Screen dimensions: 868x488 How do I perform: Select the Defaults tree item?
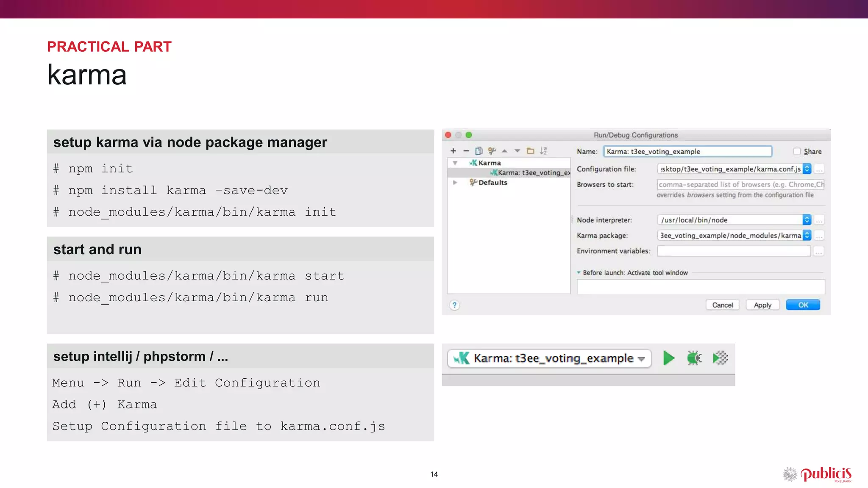(x=492, y=183)
